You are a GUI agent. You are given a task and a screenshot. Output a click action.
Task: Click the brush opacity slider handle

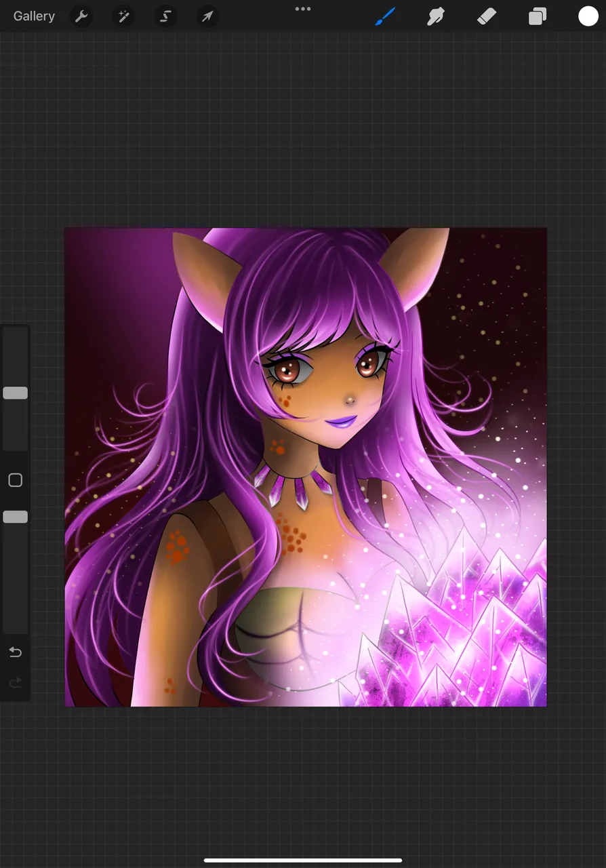coord(15,517)
